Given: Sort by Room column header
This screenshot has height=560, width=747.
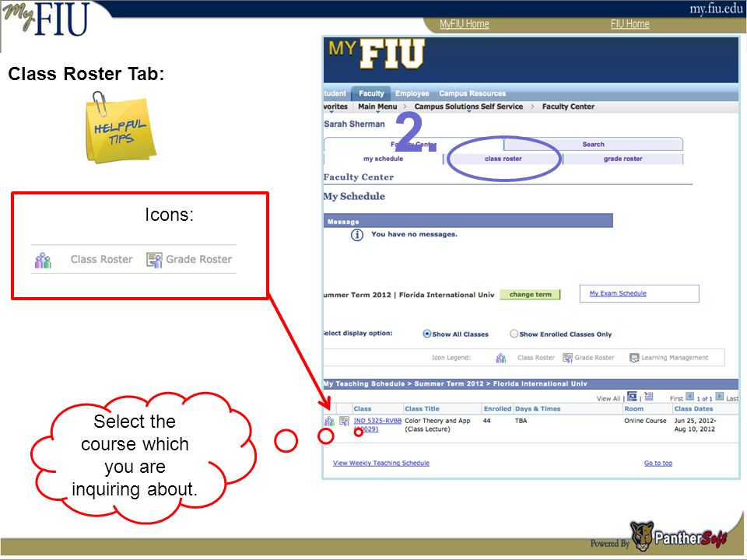Looking at the screenshot, I should tap(633, 408).
